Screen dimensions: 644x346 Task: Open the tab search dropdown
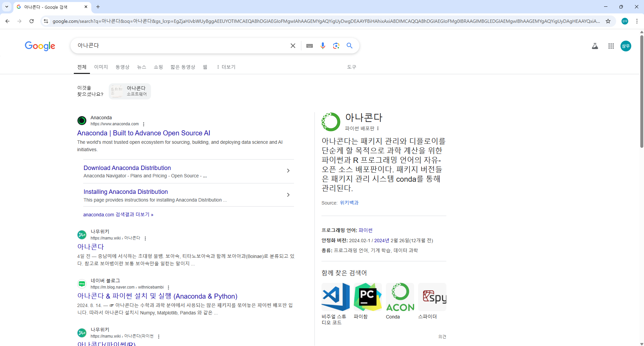coord(7,7)
